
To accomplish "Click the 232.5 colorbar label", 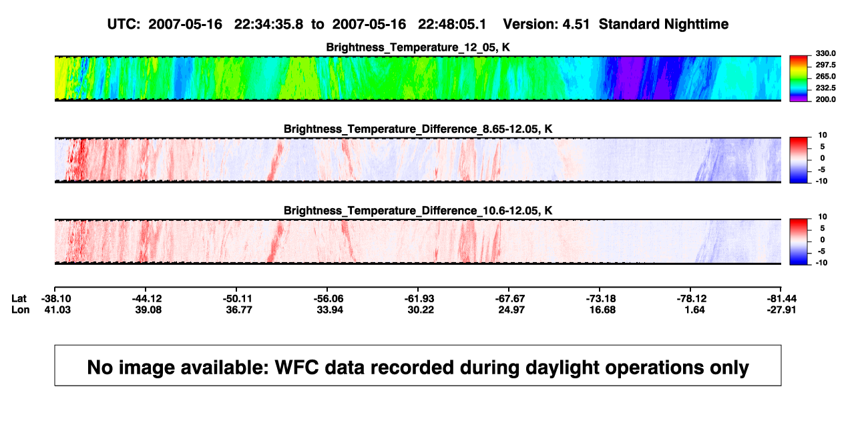I will (825, 87).
